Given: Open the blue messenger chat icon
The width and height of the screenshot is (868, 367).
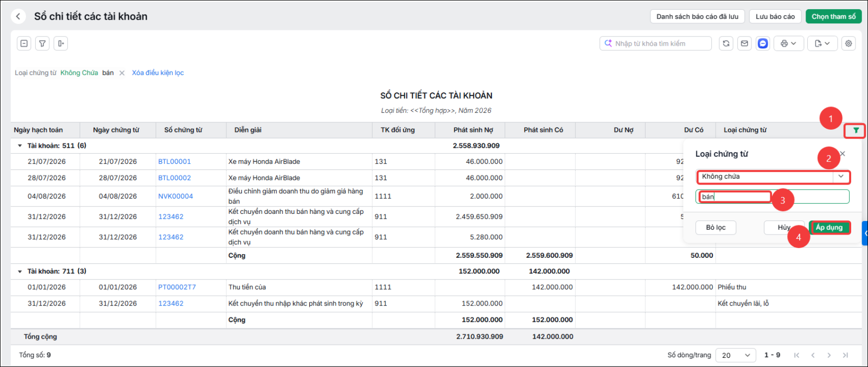Looking at the screenshot, I should tap(763, 43).
